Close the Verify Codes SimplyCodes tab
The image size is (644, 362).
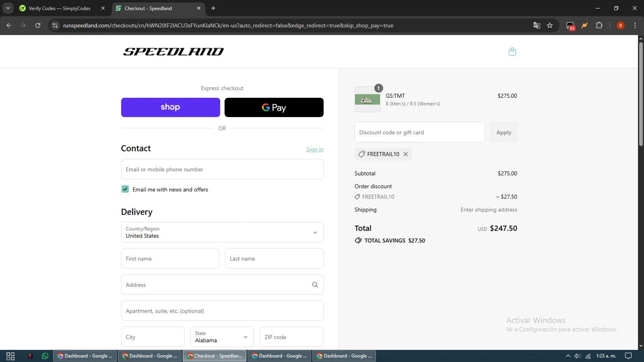pos(103,8)
